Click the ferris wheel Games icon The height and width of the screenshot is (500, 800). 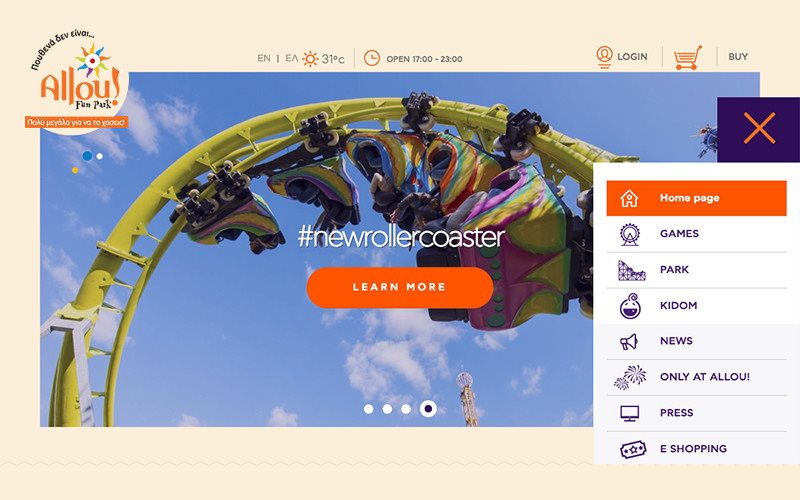630,234
